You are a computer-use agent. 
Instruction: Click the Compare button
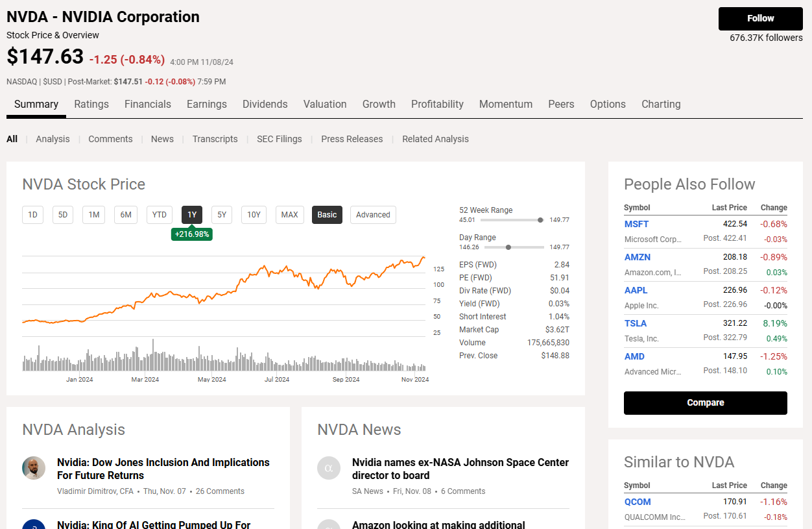[706, 402]
